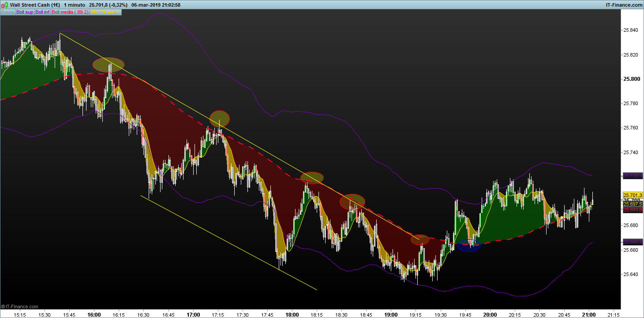Click the red 25.693,6 price tag

pos(633,210)
